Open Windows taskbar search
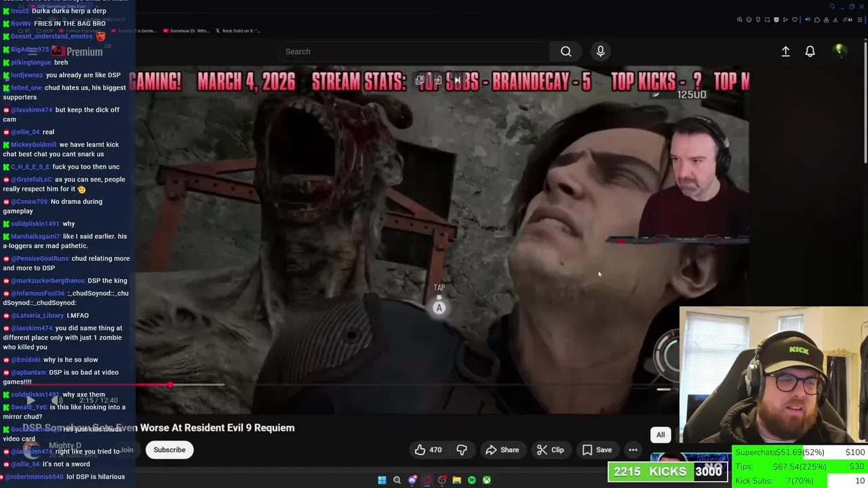 tap(397, 480)
